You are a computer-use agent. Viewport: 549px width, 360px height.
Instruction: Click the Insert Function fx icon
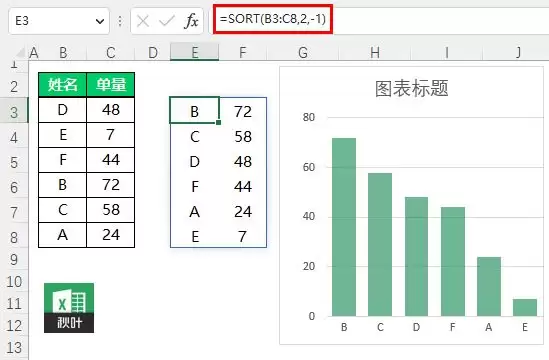192,21
